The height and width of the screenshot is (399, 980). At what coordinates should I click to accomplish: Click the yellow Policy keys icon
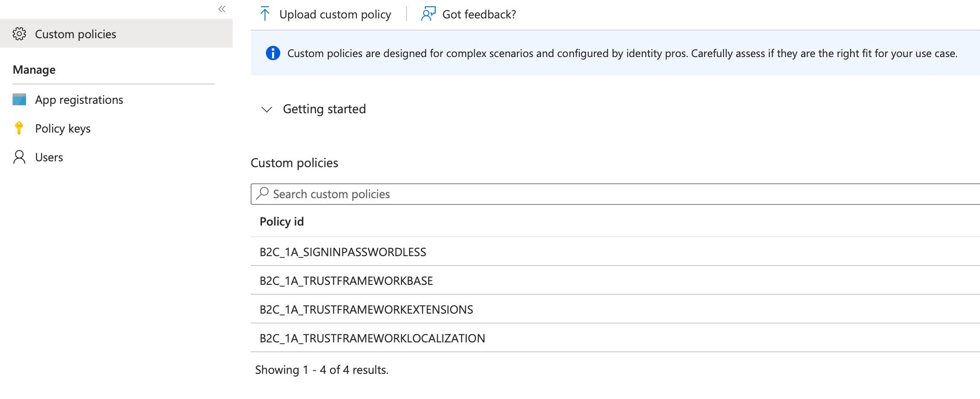[x=19, y=128]
